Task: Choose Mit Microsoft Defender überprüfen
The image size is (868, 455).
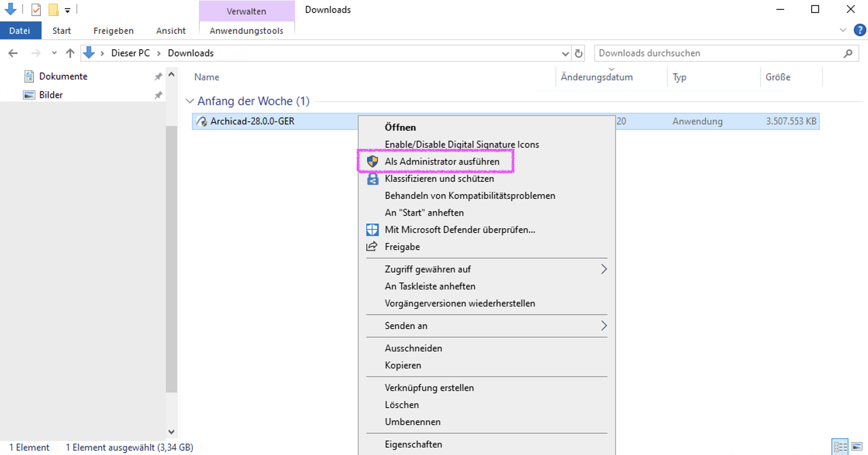Action: point(487,229)
